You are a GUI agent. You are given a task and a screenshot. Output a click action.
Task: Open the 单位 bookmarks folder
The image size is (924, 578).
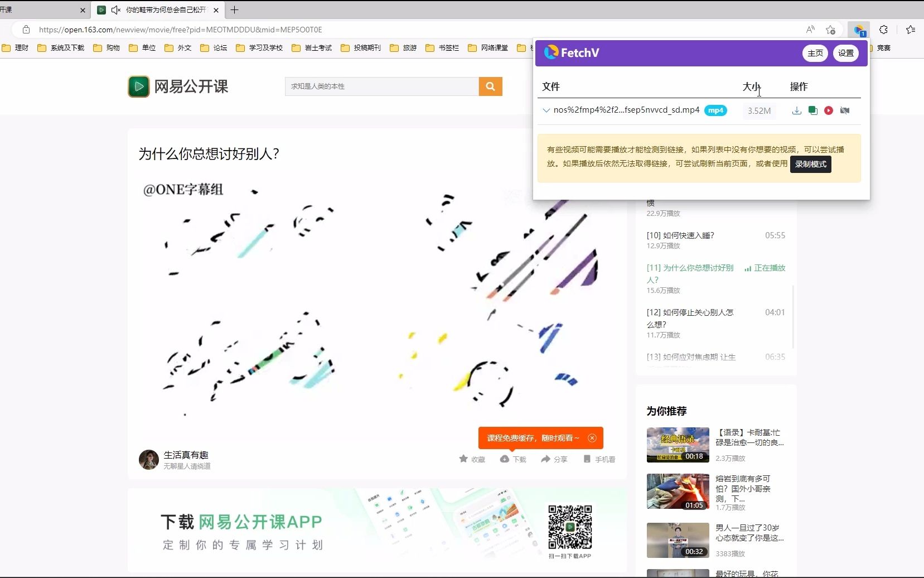[x=142, y=48]
